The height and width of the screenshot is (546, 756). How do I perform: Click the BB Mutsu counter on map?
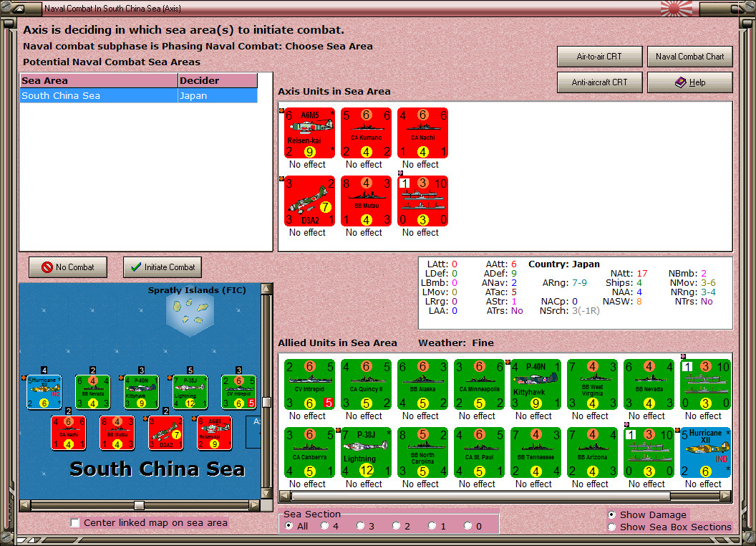pos(117,433)
